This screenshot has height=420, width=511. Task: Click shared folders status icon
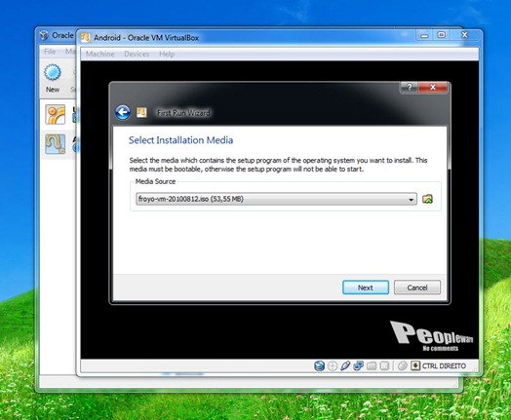(372, 366)
